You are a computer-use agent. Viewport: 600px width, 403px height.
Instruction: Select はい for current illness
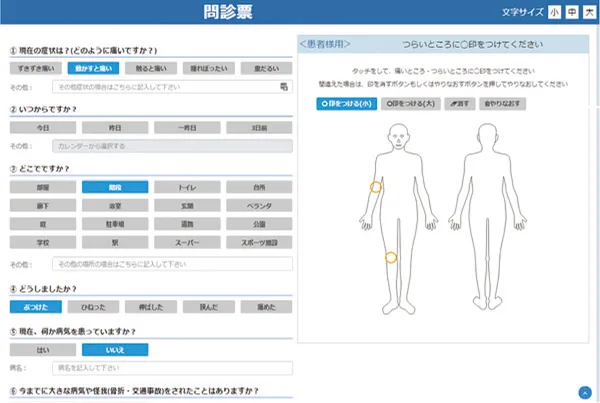pyautogui.click(x=42, y=349)
